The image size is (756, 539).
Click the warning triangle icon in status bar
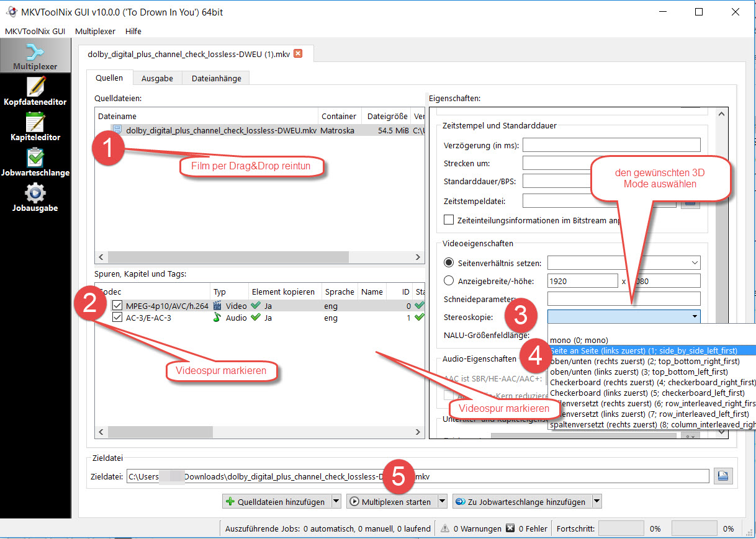pyautogui.click(x=445, y=529)
